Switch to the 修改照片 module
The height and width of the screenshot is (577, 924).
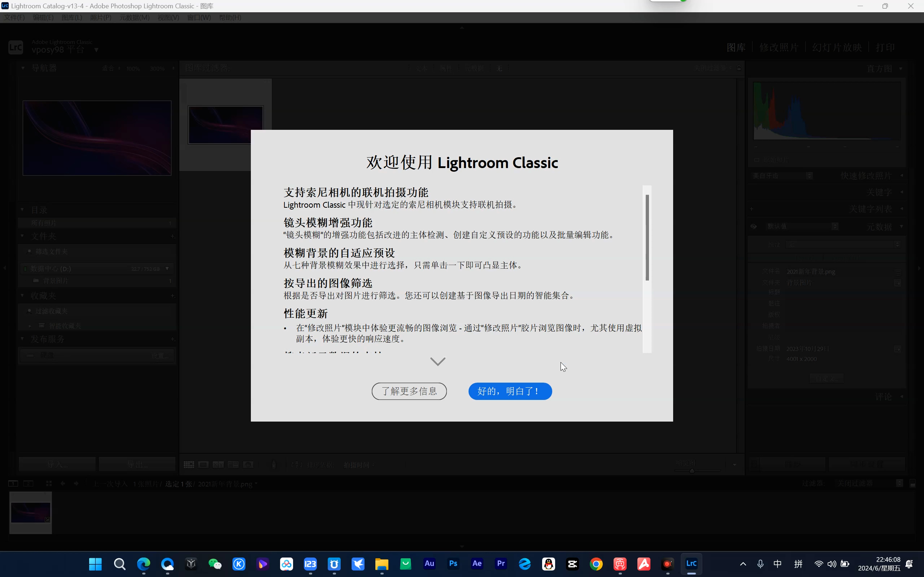coord(779,47)
